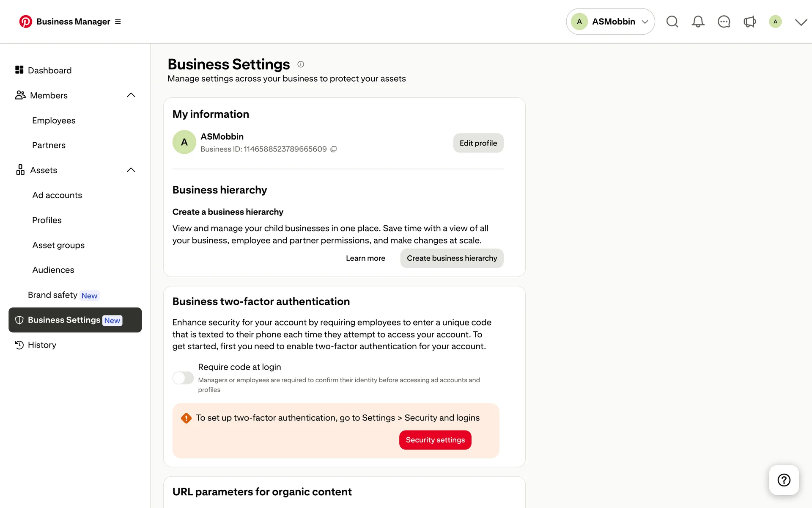
Task: Open the help question mark button
Action: pos(784,480)
